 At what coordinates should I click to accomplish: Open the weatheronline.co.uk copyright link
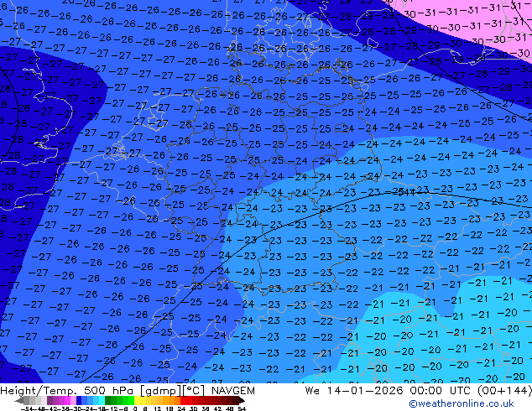461,403
